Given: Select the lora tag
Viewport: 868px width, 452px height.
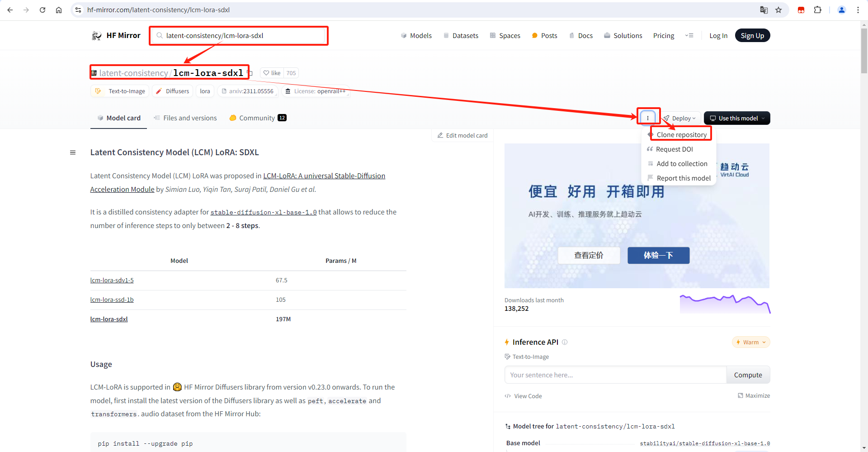Looking at the screenshot, I should (x=205, y=91).
